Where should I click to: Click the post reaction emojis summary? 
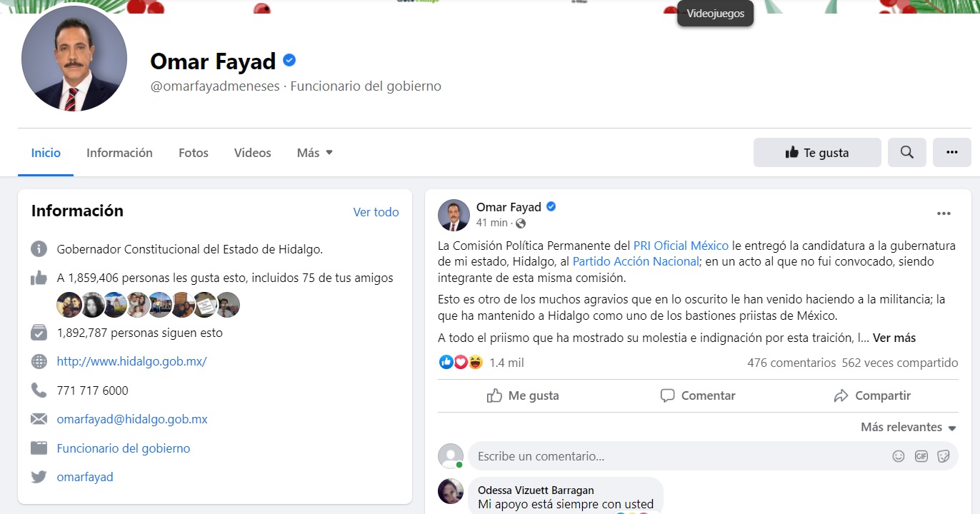tap(461, 363)
